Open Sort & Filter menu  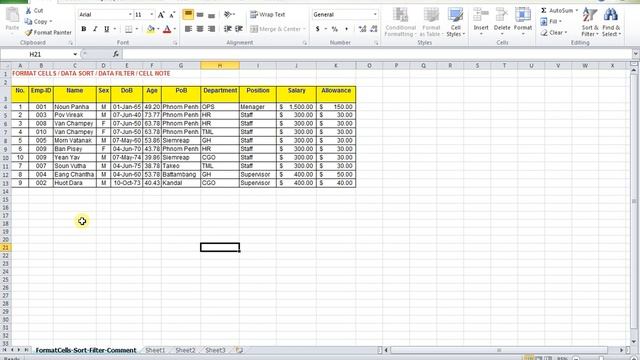click(590, 22)
